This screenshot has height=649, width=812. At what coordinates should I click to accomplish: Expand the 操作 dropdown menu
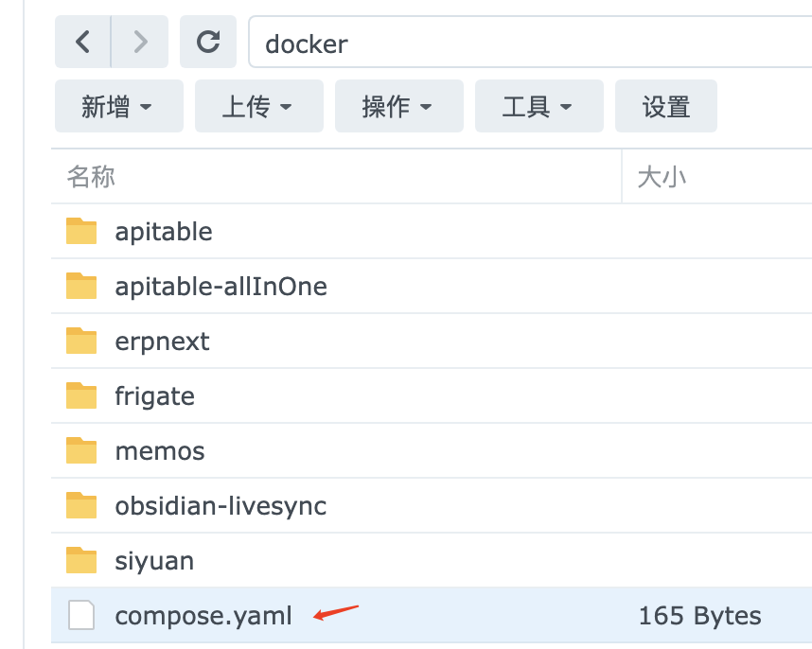pos(397,107)
